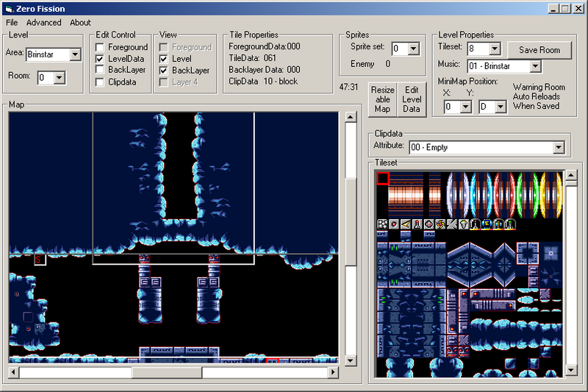Screen dimensions: 588x392
Task: Select the red door hatch tile
Action: click(504, 195)
